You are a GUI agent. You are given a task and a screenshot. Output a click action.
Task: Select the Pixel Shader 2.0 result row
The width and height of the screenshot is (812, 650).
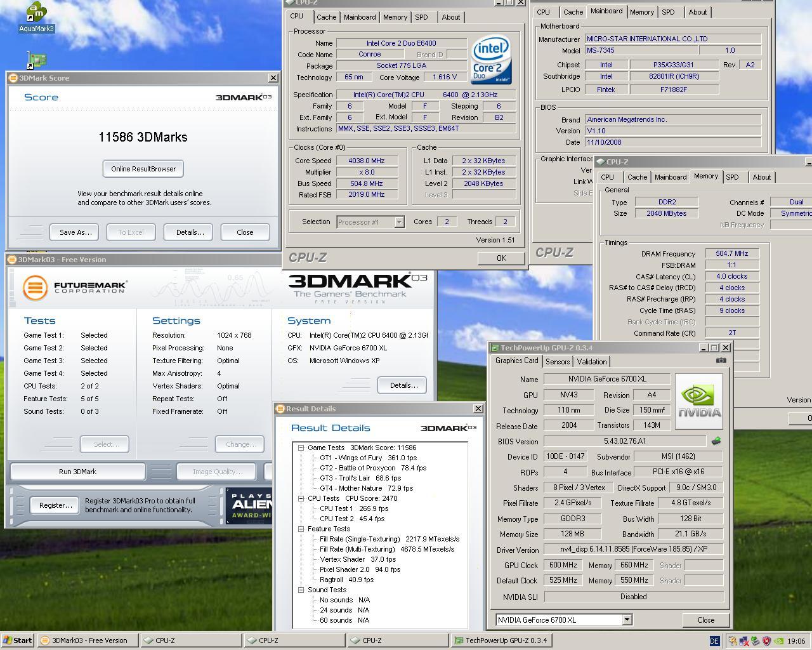click(x=360, y=569)
